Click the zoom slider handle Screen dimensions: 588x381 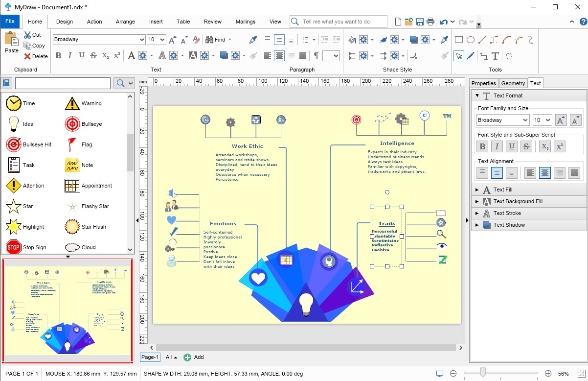[482, 373]
